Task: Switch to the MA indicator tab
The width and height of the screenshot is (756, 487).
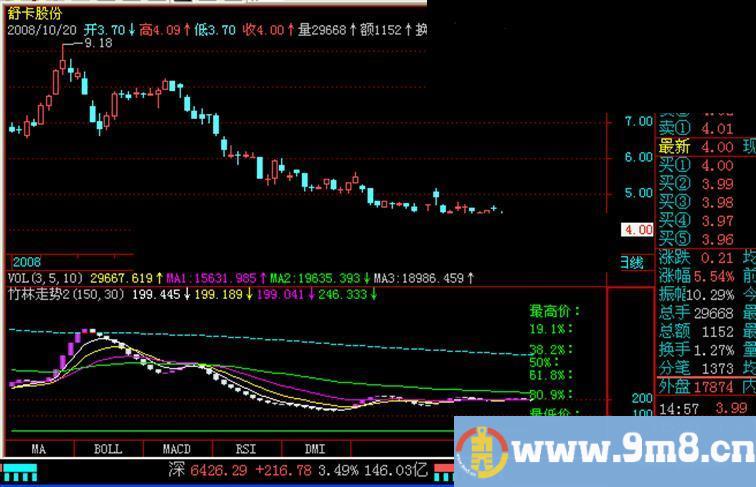Action: click(x=39, y=449)
